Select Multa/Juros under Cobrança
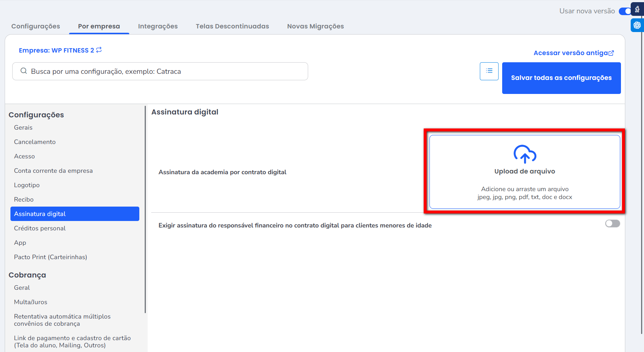This screenshot has width=644, height=352. pos(31,302)
